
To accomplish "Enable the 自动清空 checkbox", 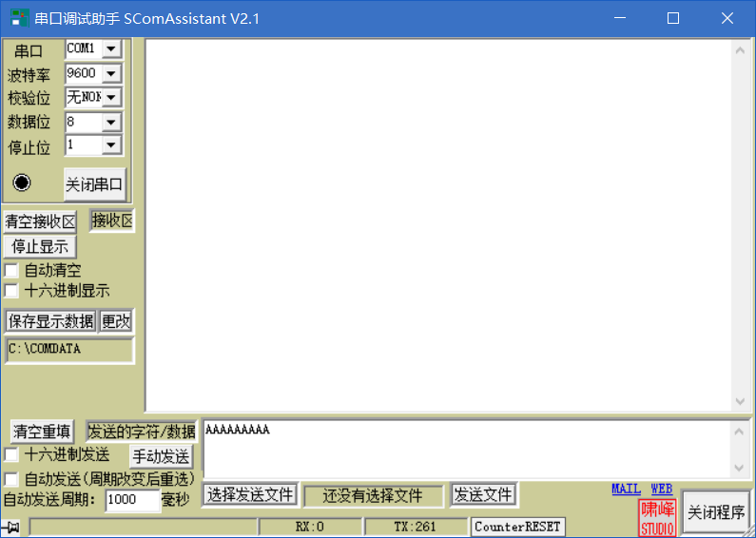I will tap(10, 270).
